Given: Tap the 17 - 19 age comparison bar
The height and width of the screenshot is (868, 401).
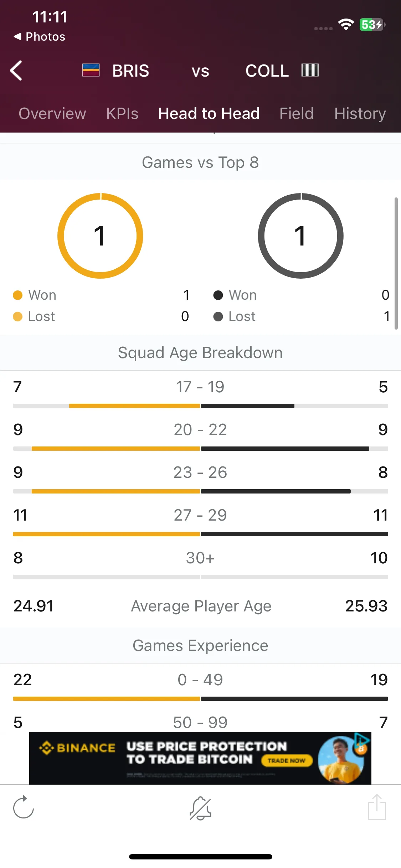Looking at the screenshot, I should click(x=200, y=406).
